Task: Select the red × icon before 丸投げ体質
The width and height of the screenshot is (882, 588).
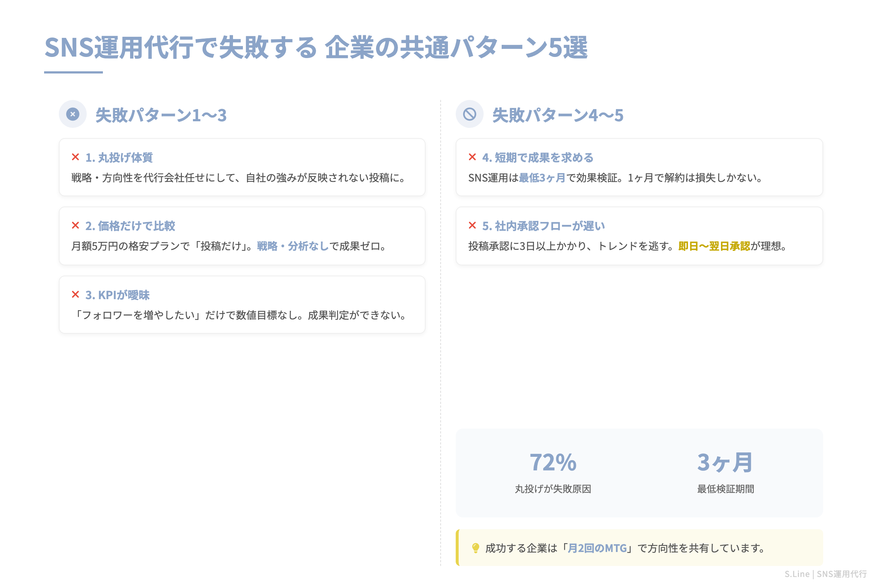Action: pyautogui.click(x=75, y=157)
